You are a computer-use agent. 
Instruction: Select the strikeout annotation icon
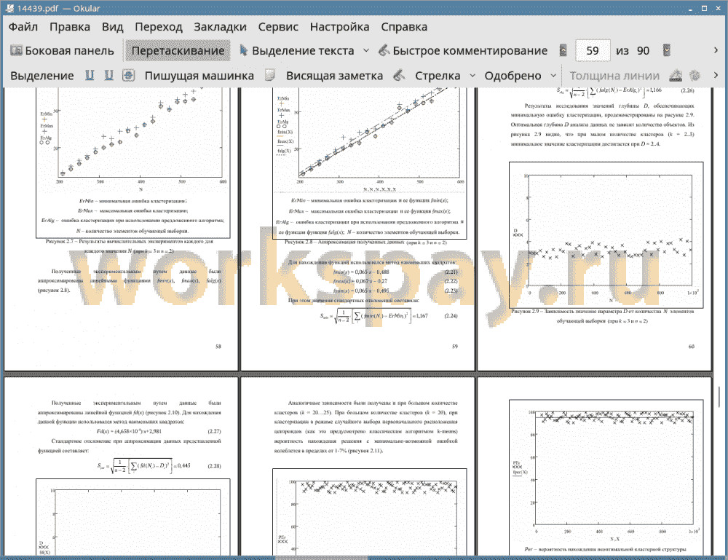pyautogui.click(x=129, y=75)
